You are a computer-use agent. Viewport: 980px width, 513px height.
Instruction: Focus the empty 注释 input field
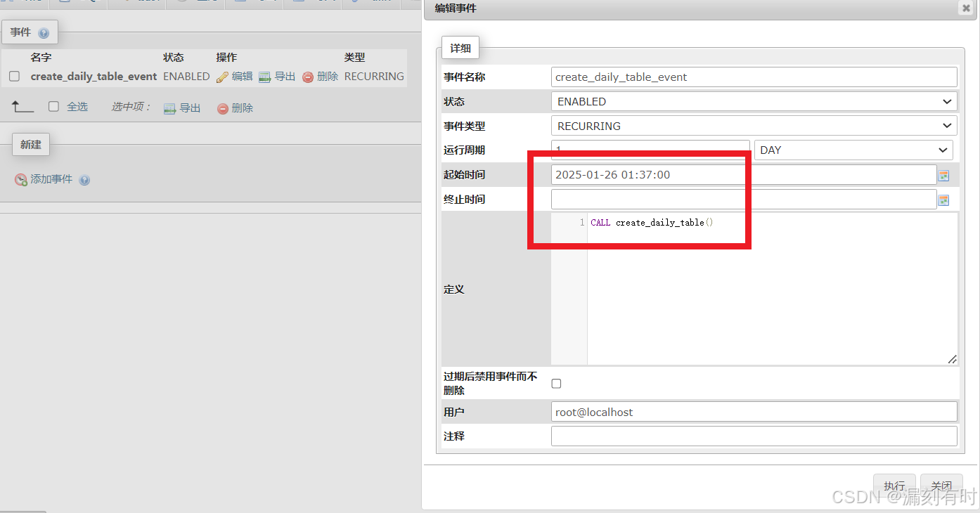754,436
